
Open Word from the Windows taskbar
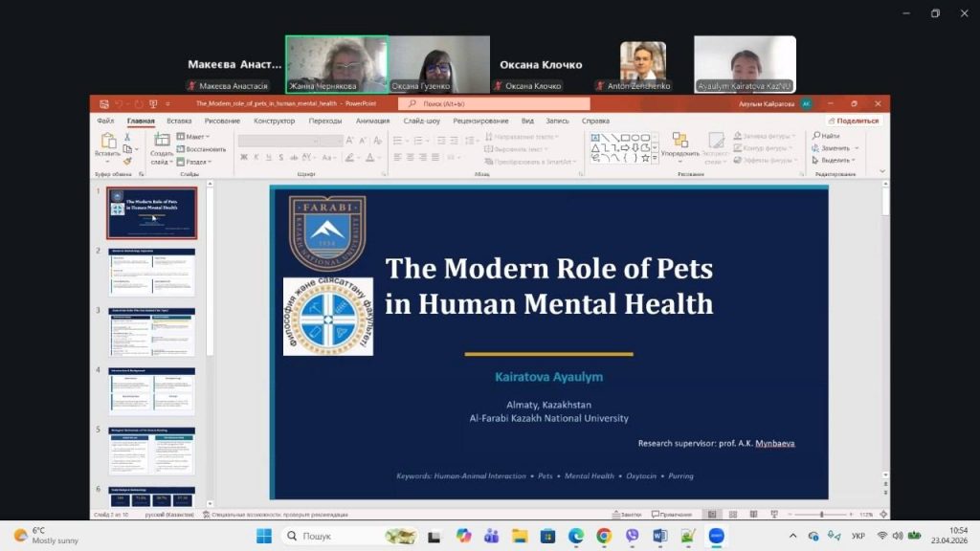coord(659,536)
